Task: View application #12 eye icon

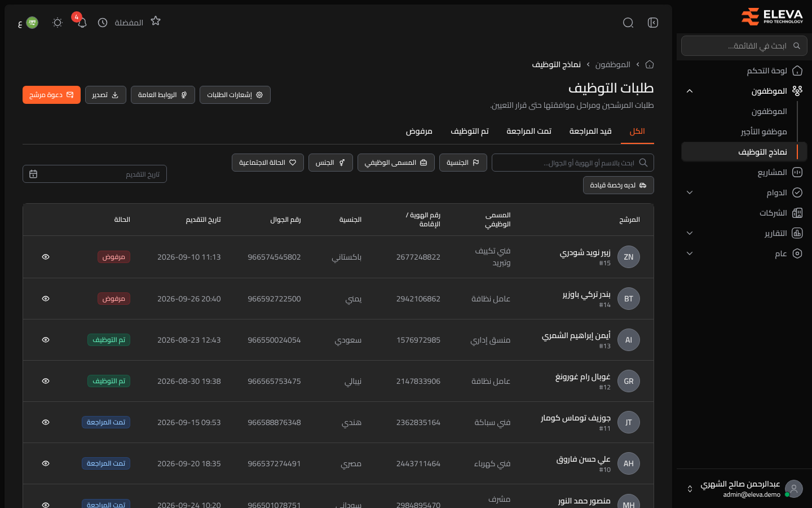Action: 46,381
